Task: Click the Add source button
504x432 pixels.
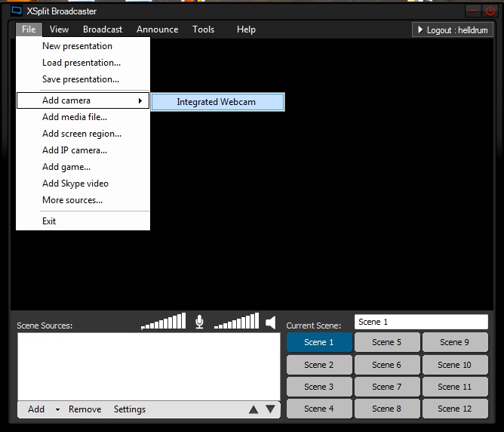Action: (36, 409)
